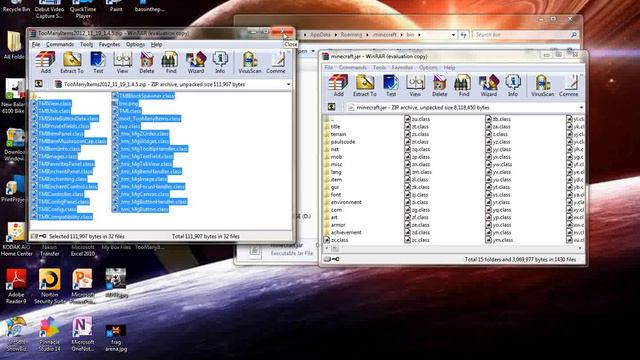
Task: Go up one level in TooManyItems archive
Action: click(39, 84)
